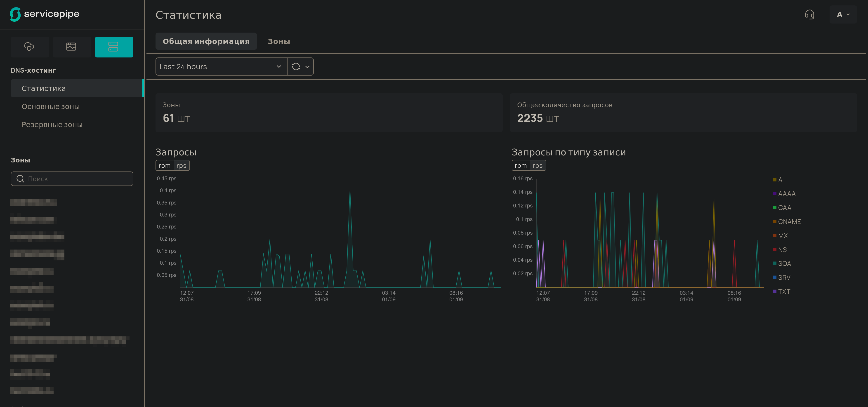Select the Общая информация tab

[x=206, y=41]
